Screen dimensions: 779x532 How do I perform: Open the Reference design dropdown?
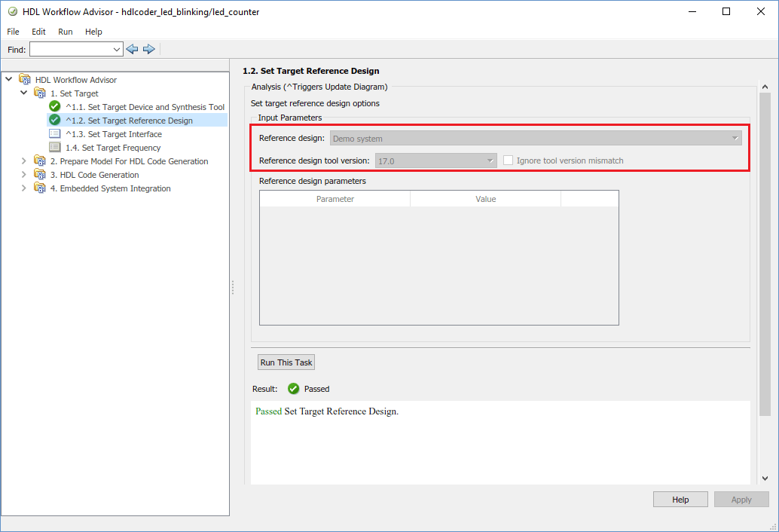(x=536, y=139)
